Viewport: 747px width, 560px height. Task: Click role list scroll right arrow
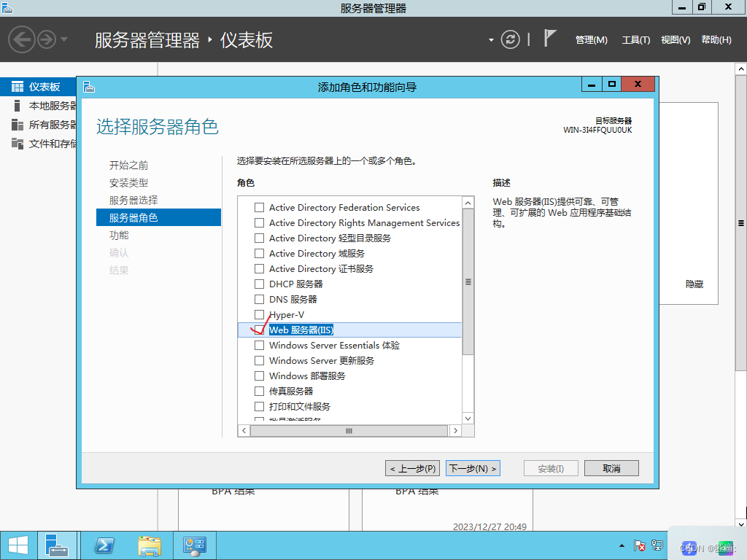pyautogui.click(x=455, y=430)
